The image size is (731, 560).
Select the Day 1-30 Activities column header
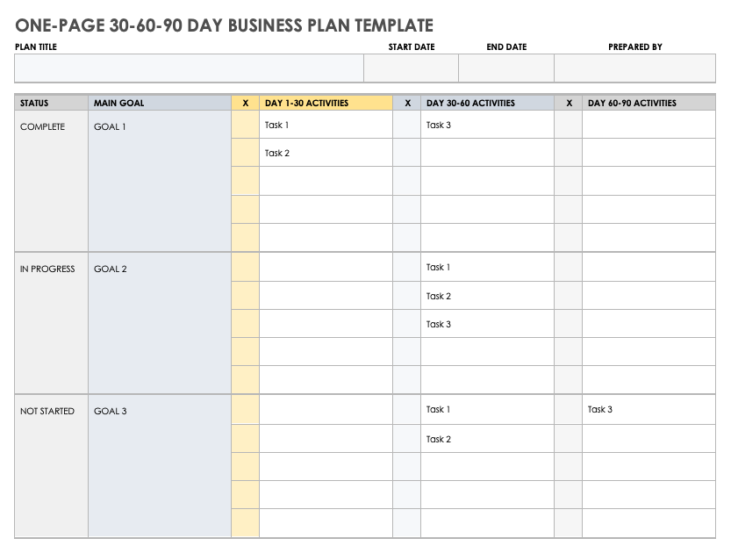[x=326, y=103]
